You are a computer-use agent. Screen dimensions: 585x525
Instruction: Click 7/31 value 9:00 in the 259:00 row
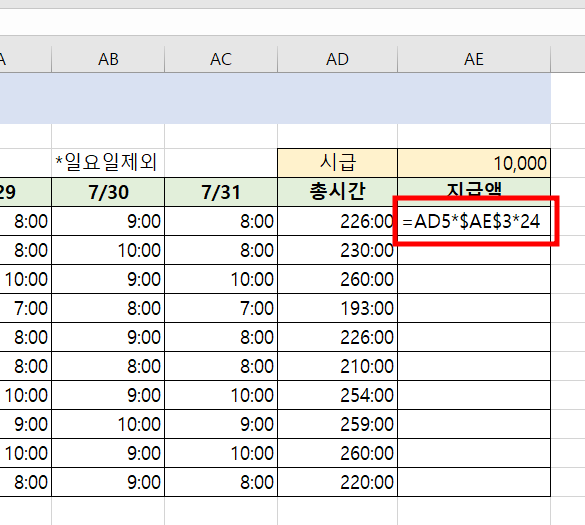[221, 424]
